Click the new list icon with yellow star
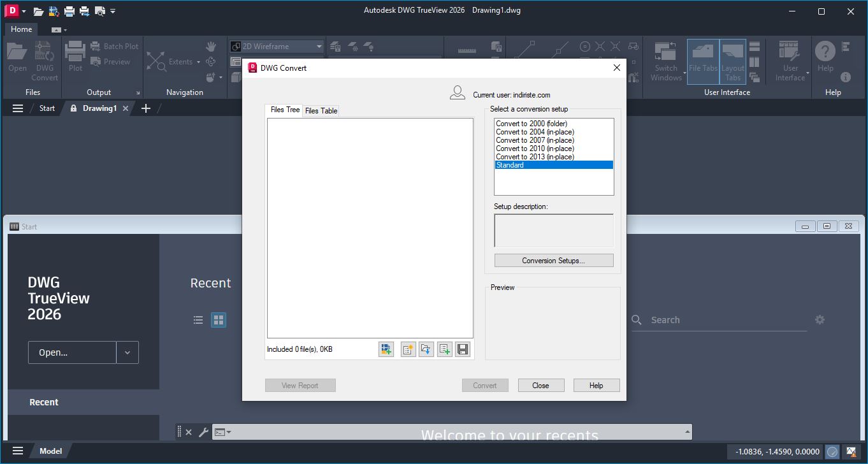 (408, 349)
